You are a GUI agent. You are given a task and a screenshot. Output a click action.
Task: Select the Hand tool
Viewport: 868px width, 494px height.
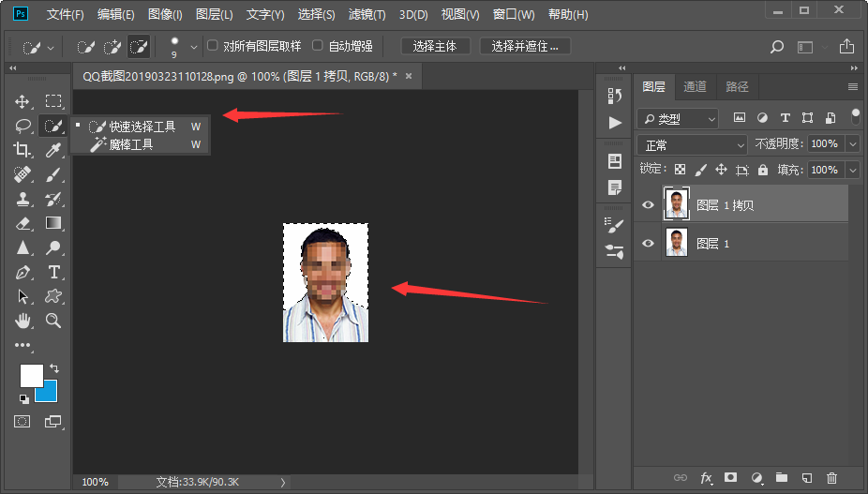(23, 321)
